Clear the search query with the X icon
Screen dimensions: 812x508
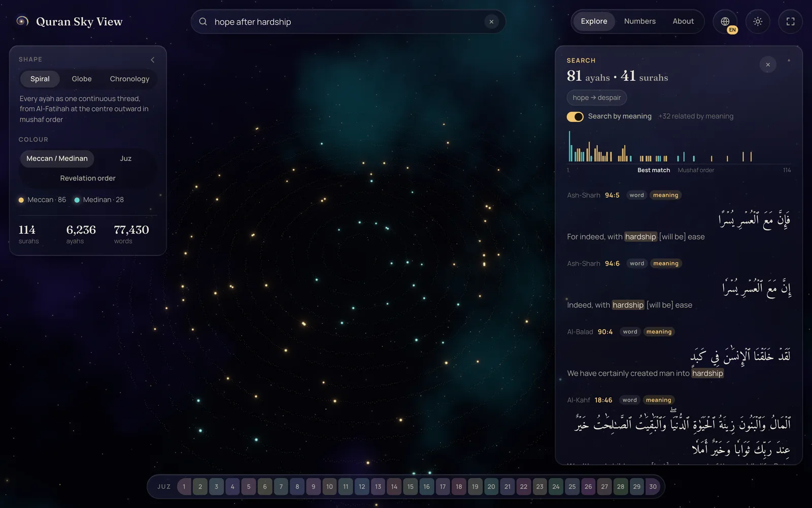click(491, 22)
